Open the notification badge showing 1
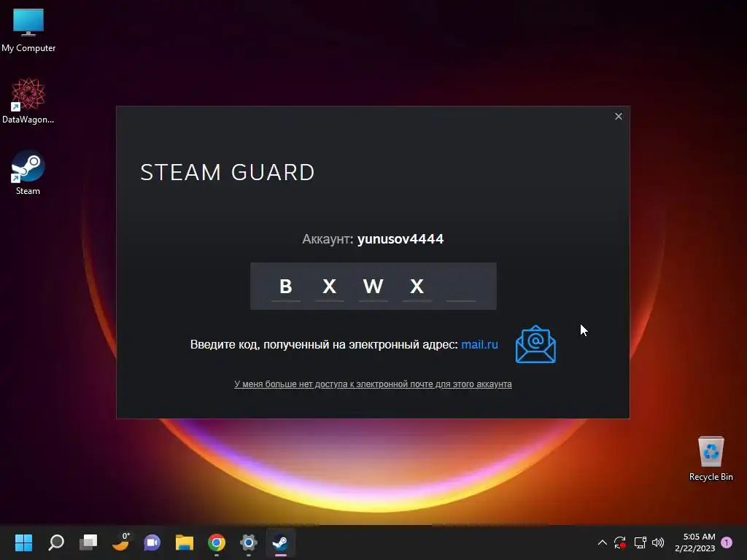Viewport: 747px width, 560px height. pos(727,542)
